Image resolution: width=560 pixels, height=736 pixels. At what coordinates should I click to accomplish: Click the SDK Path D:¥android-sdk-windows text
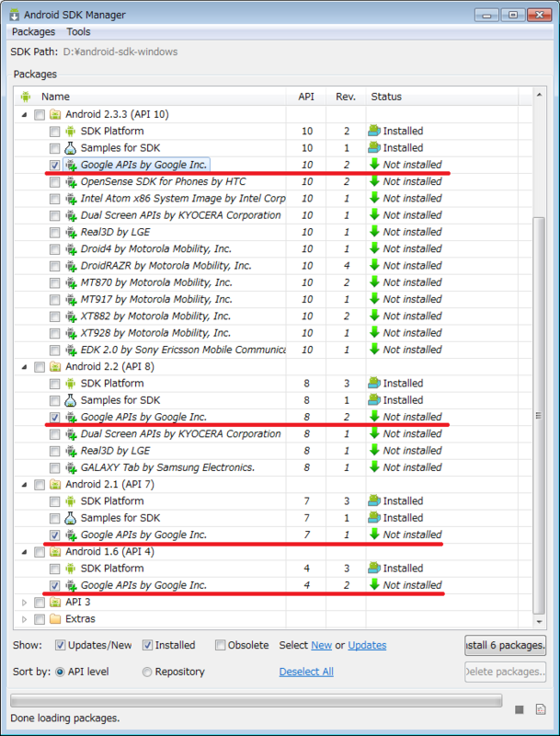click(x=120, y=52)
